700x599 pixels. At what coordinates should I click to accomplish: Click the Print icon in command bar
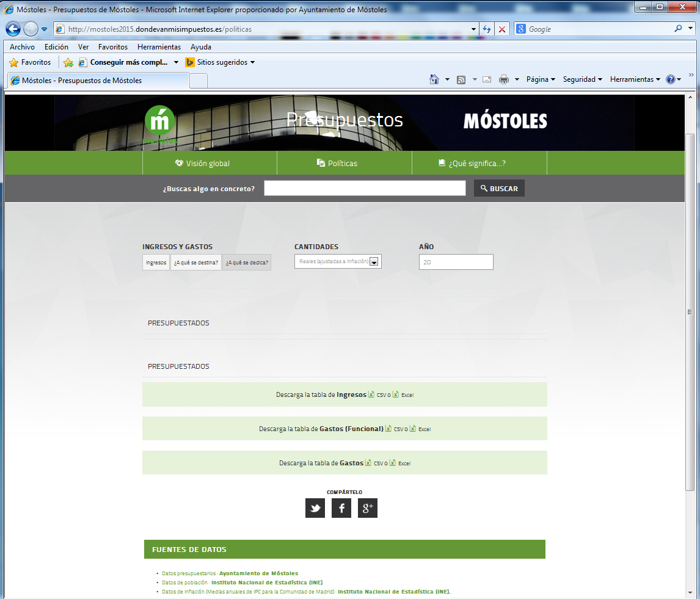click(x=504, y=79)
